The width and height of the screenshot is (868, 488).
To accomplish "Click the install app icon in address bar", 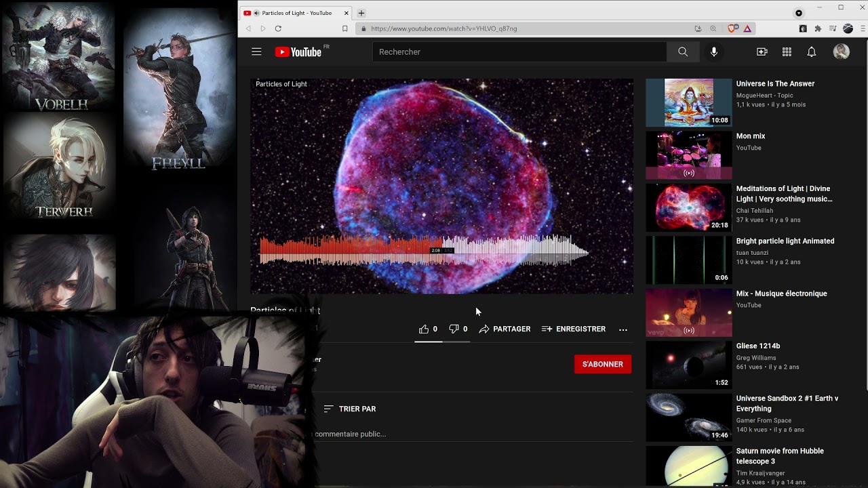I will tap(698, 28).
